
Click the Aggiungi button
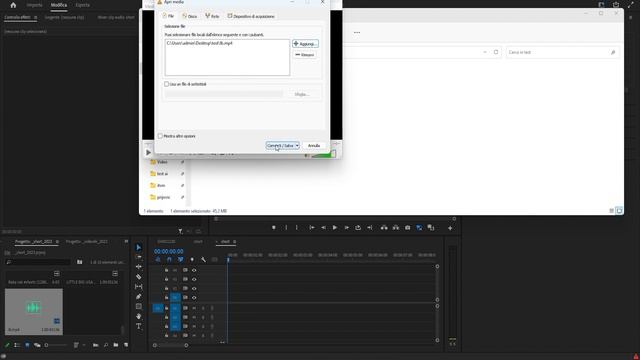click(305, 44)
